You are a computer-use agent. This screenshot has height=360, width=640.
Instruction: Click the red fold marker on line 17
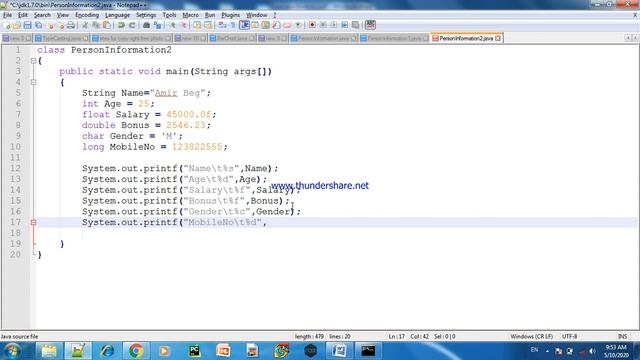[33, 222]
